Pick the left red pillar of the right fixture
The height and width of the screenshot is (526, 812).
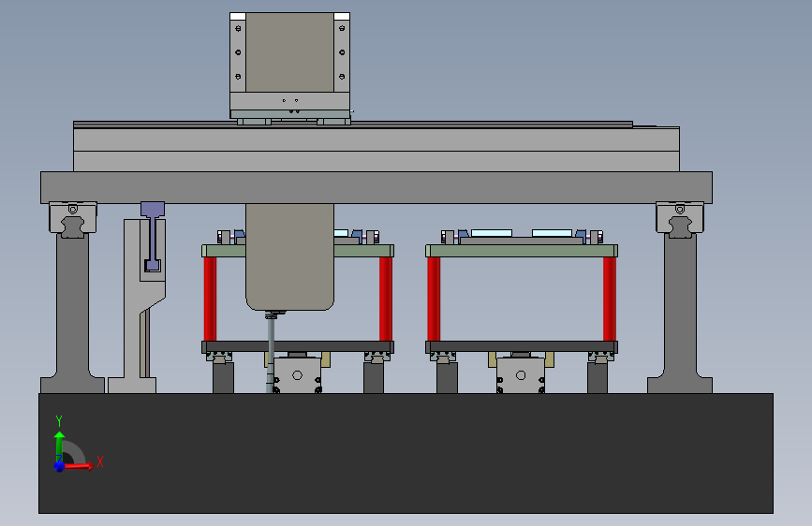434,299
